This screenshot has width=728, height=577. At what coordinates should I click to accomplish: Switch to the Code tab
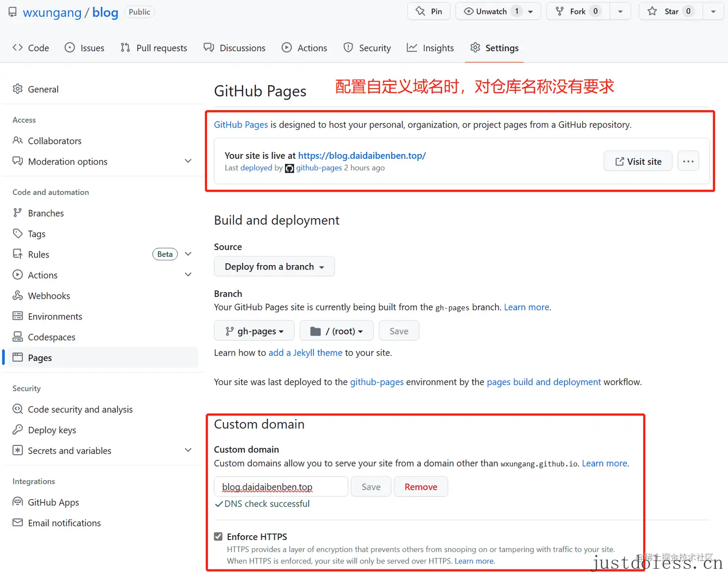click(31, 48)
